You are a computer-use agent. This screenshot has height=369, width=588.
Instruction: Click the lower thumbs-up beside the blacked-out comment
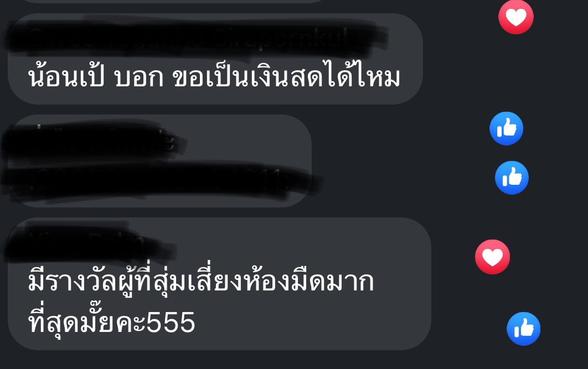[x=512, y=178]
